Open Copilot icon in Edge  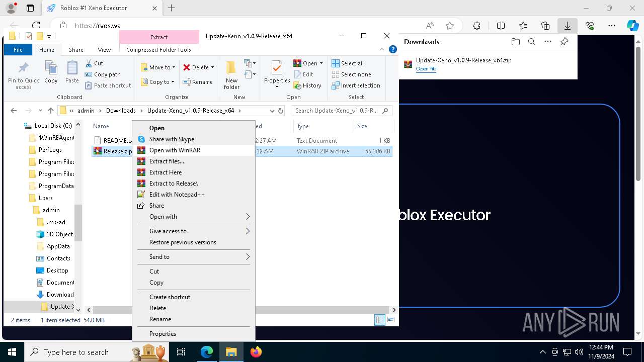click(x=632, y=26)
